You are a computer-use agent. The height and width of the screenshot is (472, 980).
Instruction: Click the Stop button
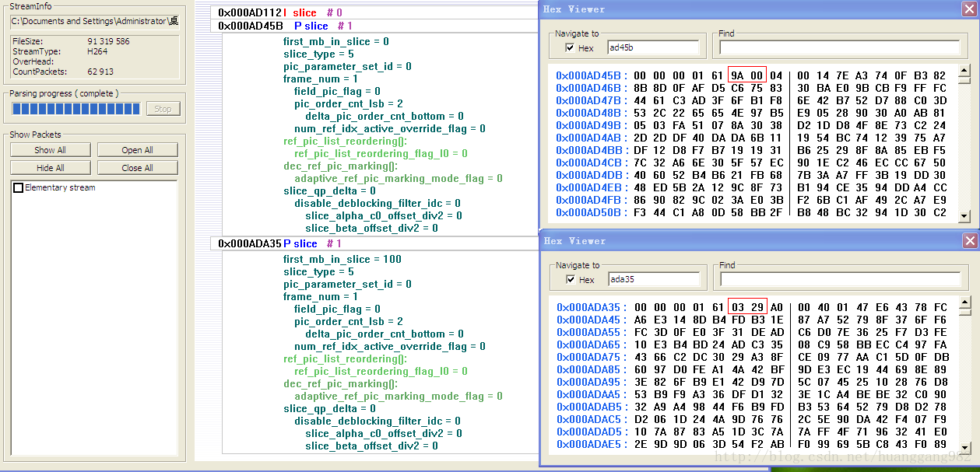click(163, 109)
